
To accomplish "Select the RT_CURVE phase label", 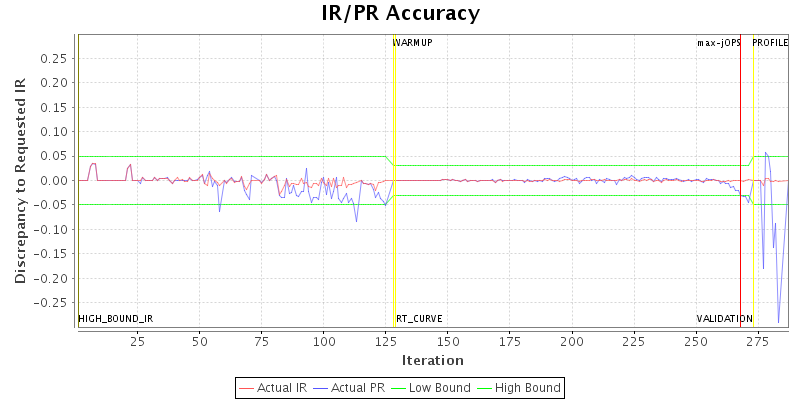I will tap(419, 319).
